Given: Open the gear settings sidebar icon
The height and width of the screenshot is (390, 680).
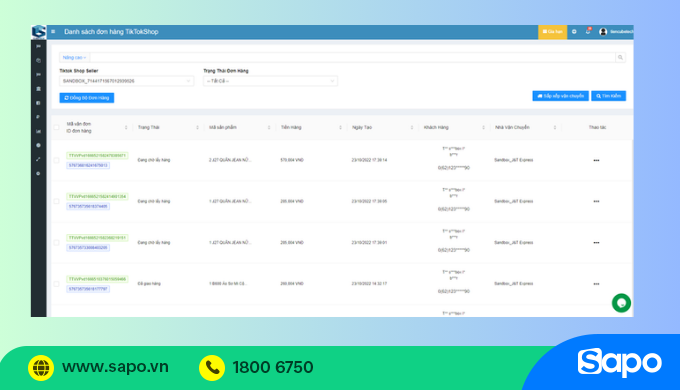Looking at the screenshot, I should [39, 174].
